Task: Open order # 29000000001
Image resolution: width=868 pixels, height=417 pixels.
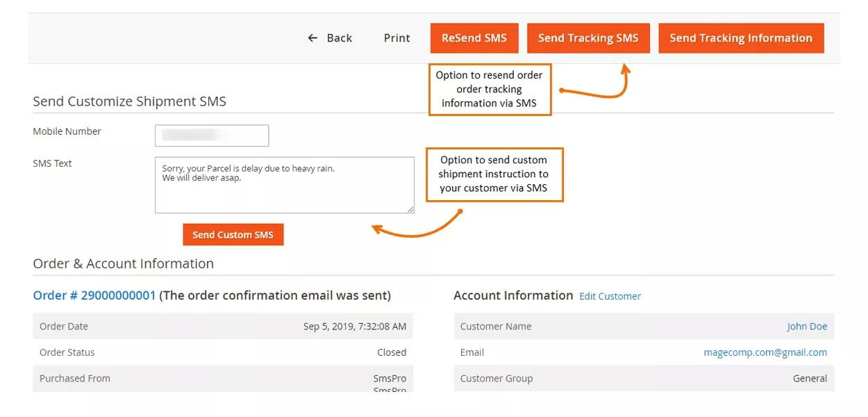Action: (94, 295)
